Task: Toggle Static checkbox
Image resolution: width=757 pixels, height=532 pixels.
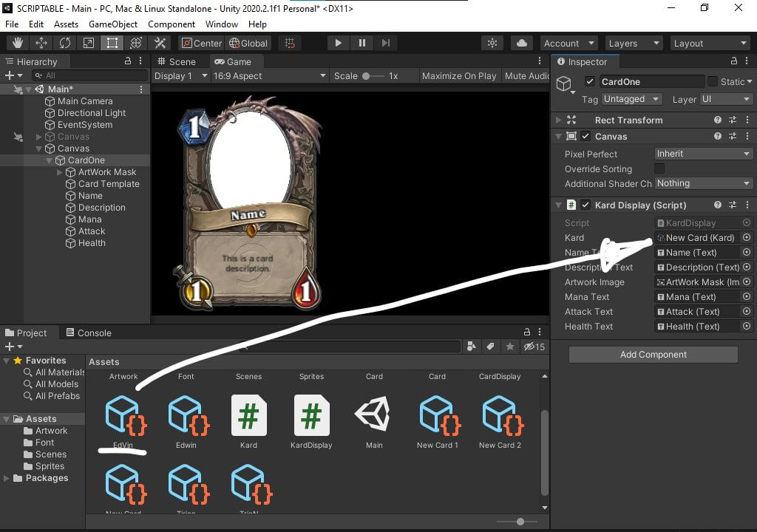Action: [713, 81]
